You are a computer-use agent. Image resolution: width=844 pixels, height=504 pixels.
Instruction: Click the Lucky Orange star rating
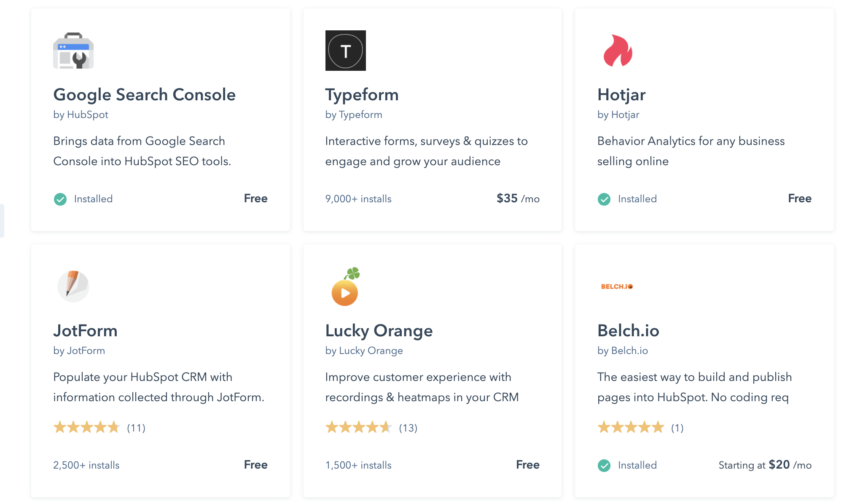(358, 427)
